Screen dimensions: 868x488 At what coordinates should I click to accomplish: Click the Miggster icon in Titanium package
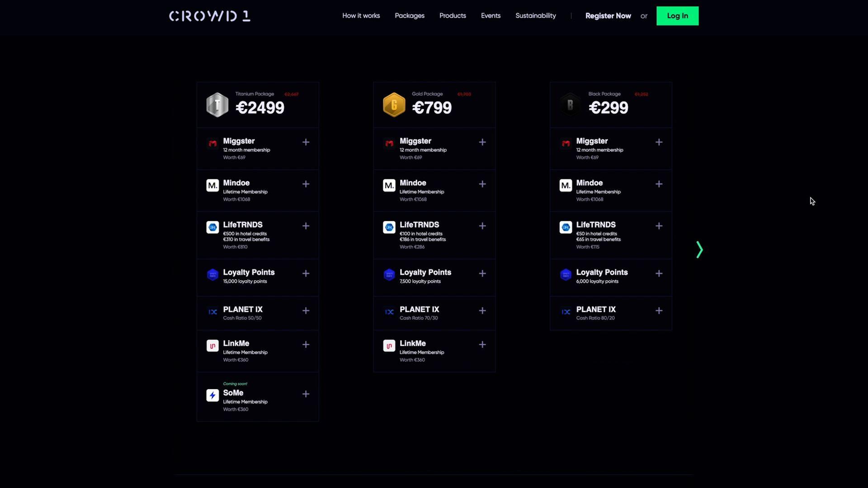(212, 144)
